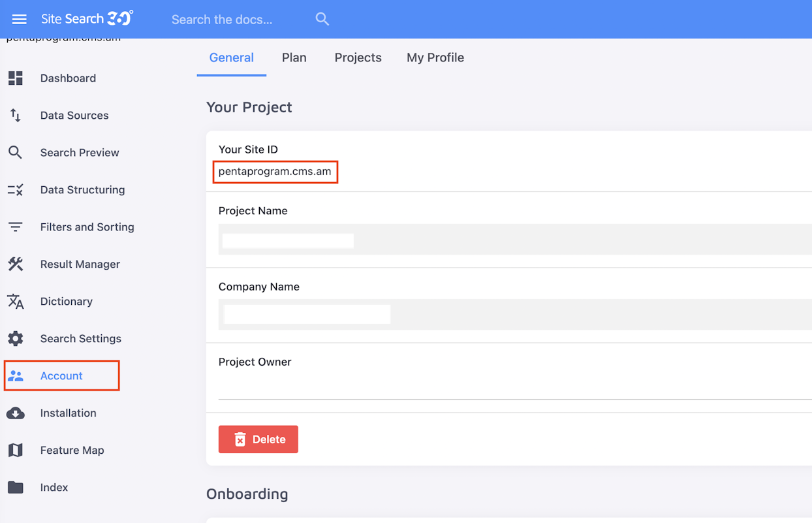Click the Result Manager tools icon
Image resolution: width=812 pixels, height=523 pixels.
click(x=16, y=264)
